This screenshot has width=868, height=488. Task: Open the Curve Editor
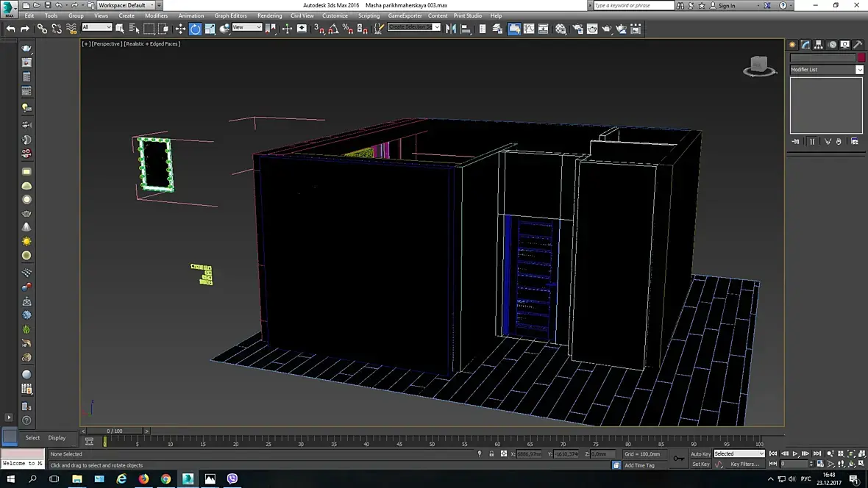[x=529, y=29]
